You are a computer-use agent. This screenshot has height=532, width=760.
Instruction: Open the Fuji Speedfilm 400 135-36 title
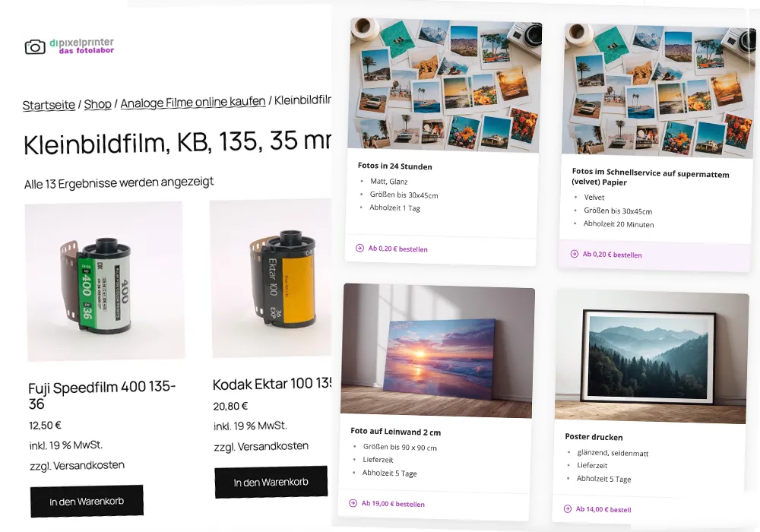click(x=102, y=395)
